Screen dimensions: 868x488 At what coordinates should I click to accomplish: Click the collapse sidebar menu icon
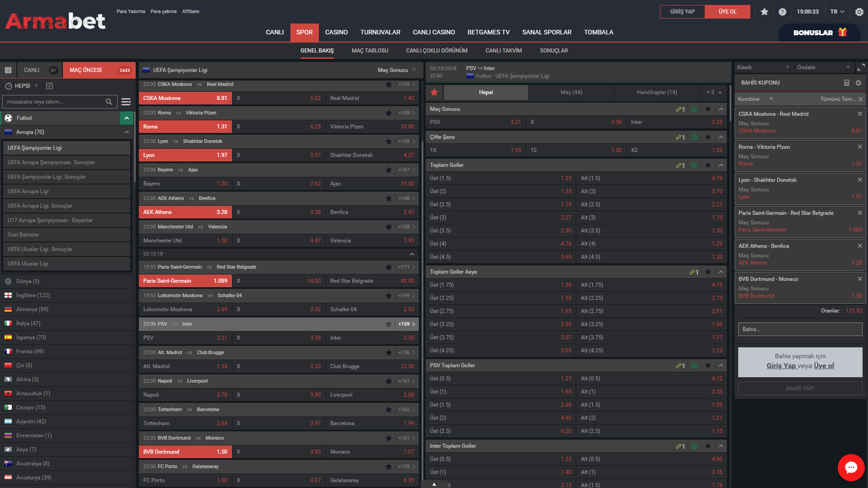[x=8, y=70]
